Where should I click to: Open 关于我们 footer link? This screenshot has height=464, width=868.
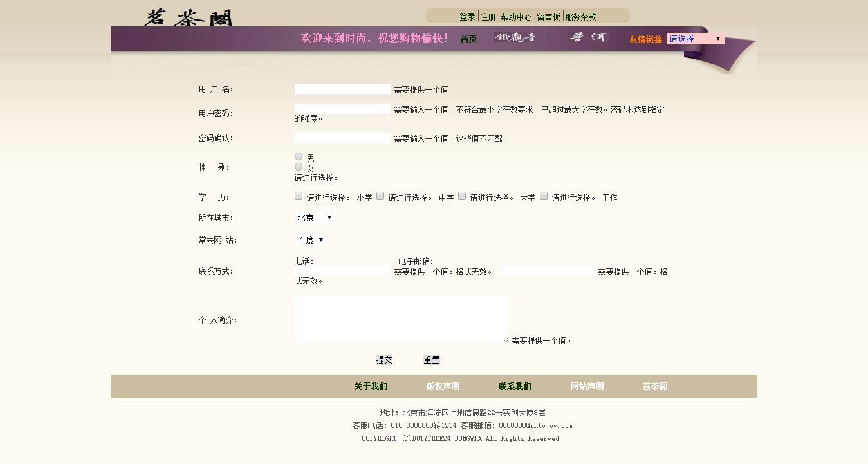(x=371, y=386)
